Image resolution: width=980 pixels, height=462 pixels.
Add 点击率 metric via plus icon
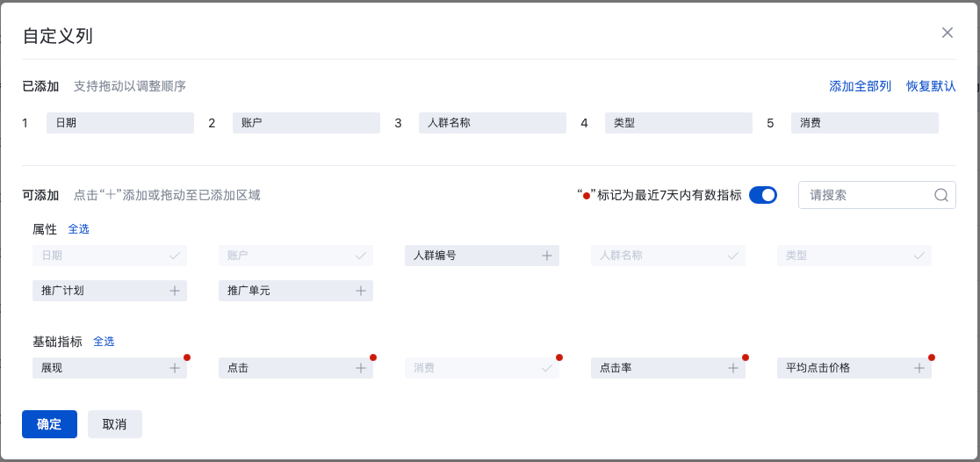point(732,368)
